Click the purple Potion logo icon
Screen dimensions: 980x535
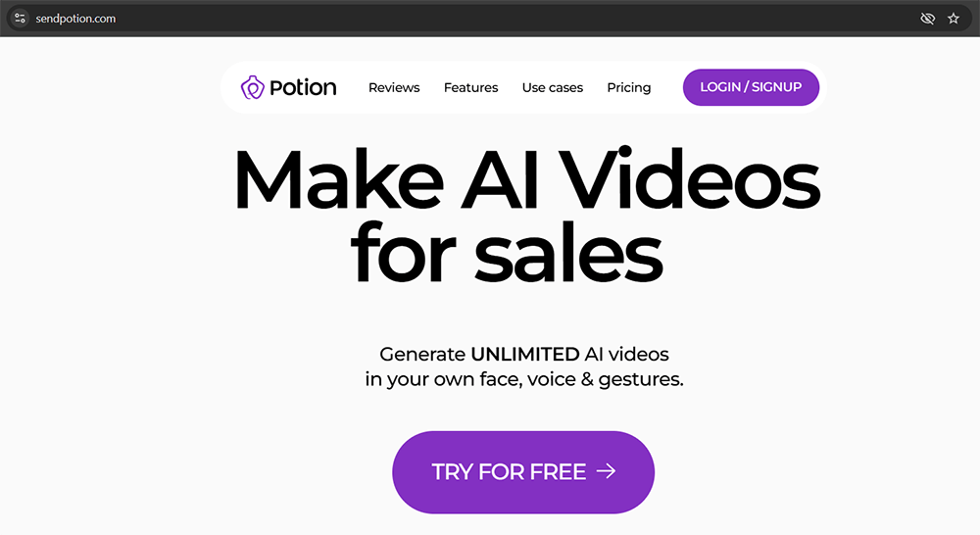click(253, 87)
